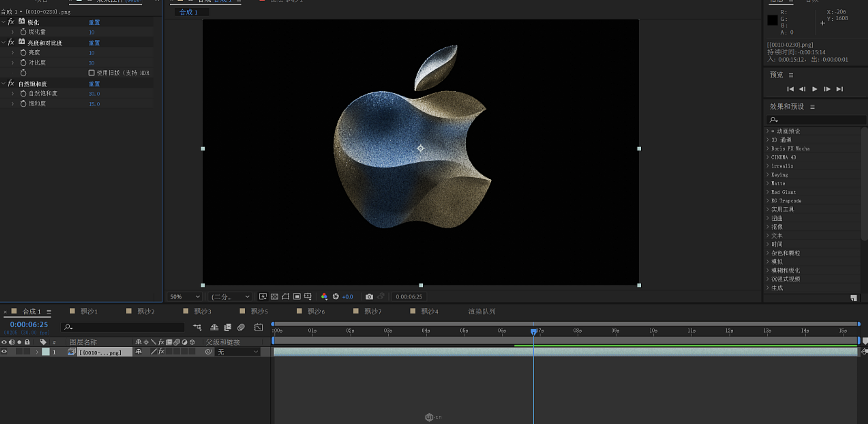Expand the Boris FX Mocha effects category
This screenshot has height=424, width=868.
(768, 148)
